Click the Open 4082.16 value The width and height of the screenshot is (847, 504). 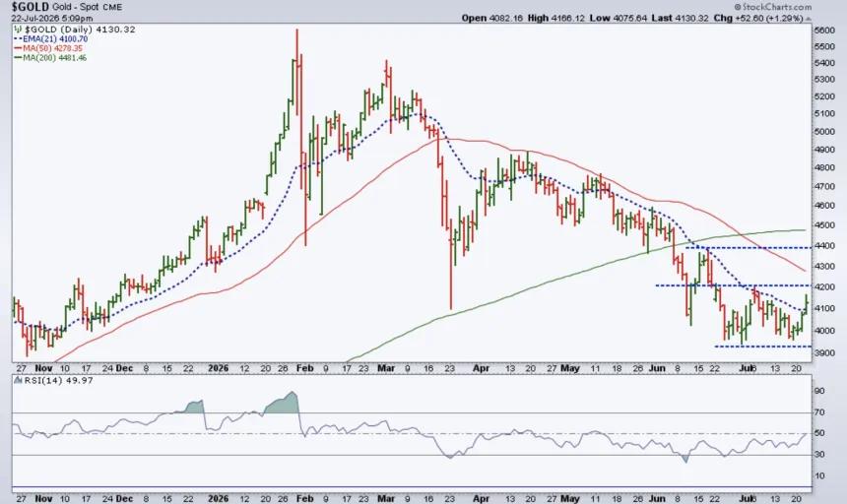(492, 18)
